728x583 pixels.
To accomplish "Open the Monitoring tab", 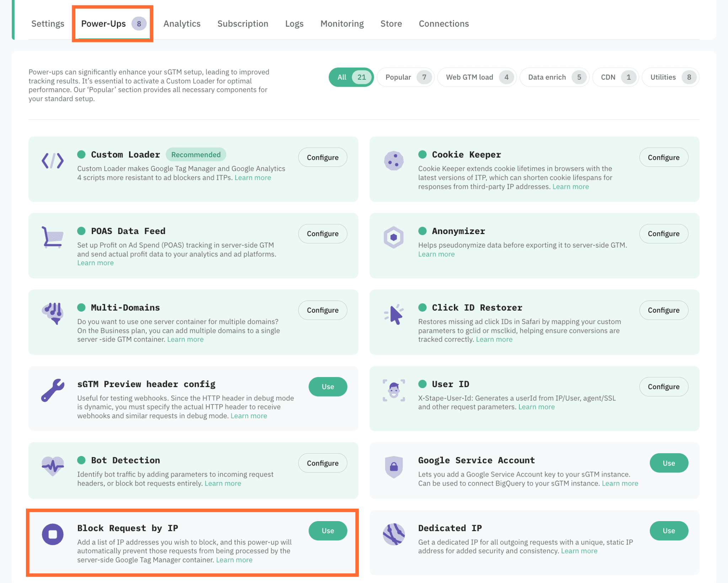I will 342,23.
